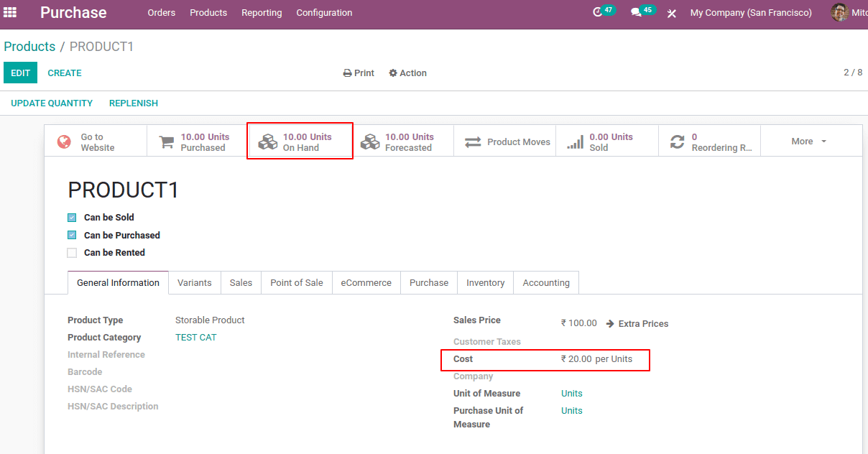Switch to the General Information tab
The image size is (868, 454).
[118, 283]
